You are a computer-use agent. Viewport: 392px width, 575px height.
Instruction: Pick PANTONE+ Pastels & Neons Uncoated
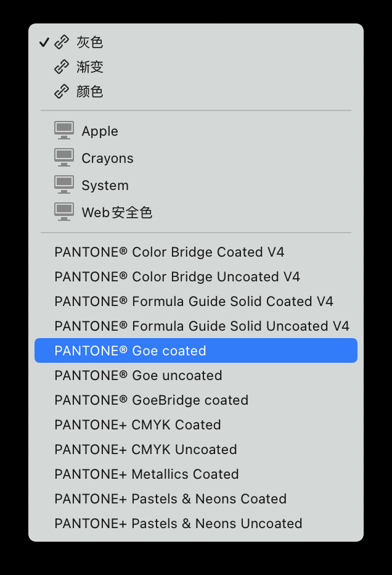[178, 524]
